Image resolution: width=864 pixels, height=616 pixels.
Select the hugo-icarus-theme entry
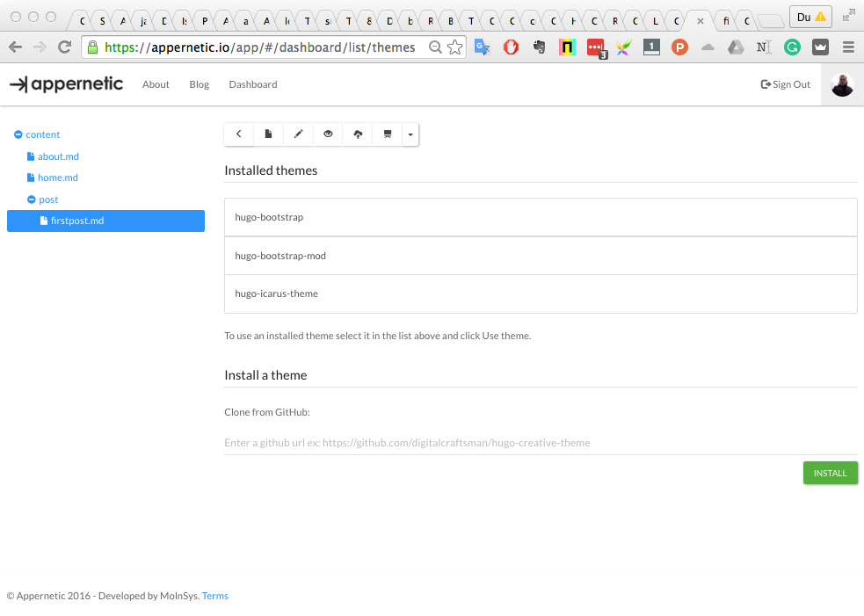coord(541,294)
